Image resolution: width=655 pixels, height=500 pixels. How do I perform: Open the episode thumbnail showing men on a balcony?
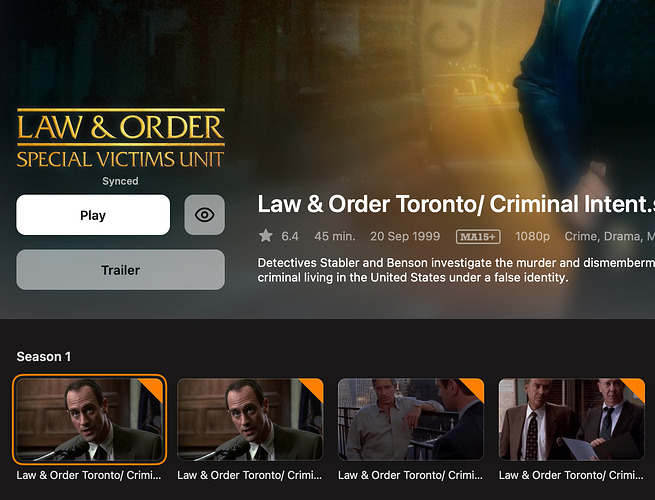click(x=411, y=419)
